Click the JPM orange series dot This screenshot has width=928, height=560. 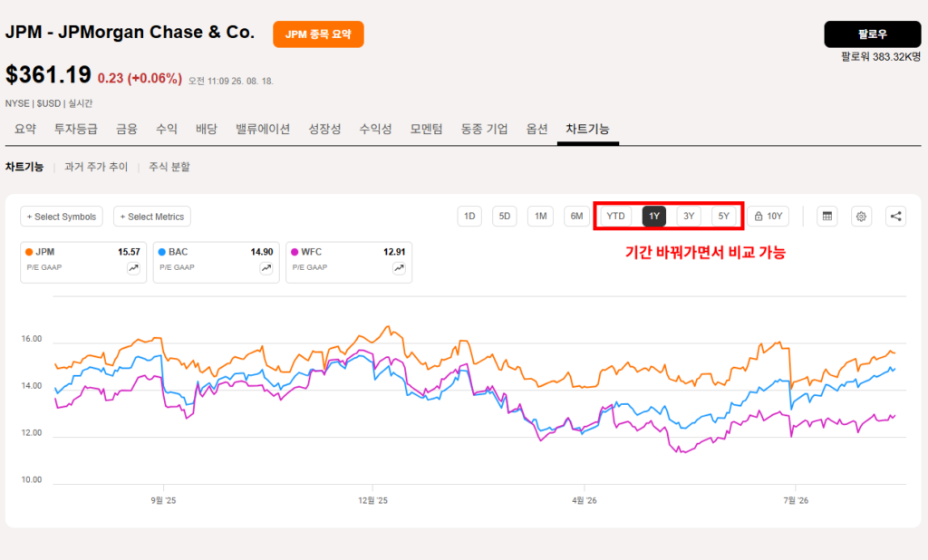coord(29,252)
